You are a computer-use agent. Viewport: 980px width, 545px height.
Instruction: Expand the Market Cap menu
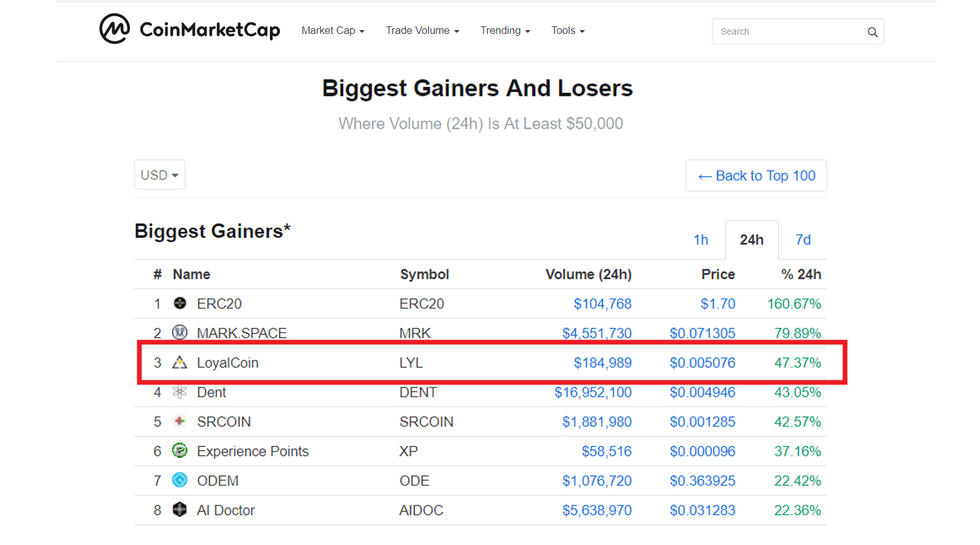(333, 30)
